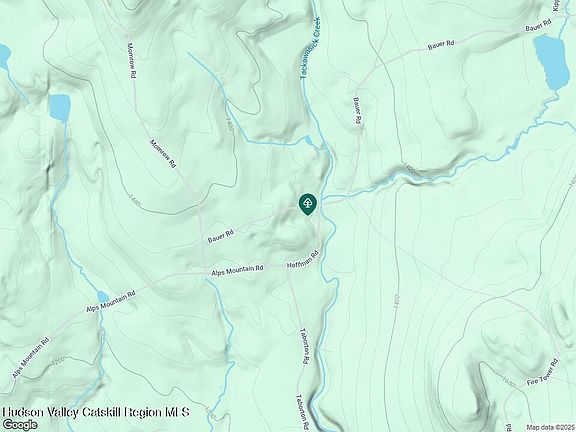Click the Hudson Valley Catskill Region MLS watermark
576x432 pixels.
[96, 412]
